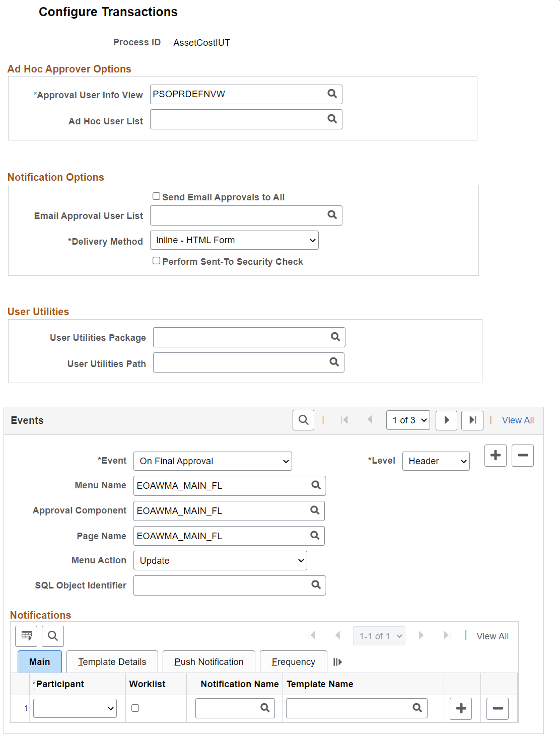Open the Email Approval User List lookup
This screenshot has height=739, width=560.
[332, 215]
